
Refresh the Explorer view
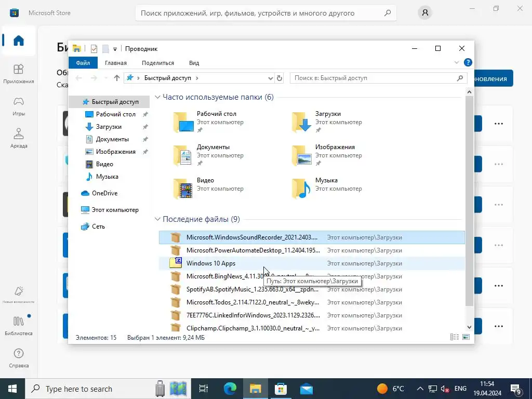279,78
